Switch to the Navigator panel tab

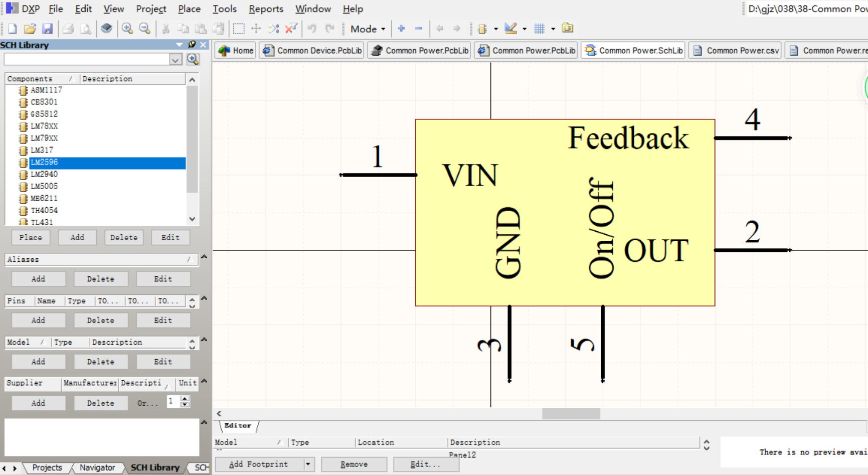pos(97,467)
